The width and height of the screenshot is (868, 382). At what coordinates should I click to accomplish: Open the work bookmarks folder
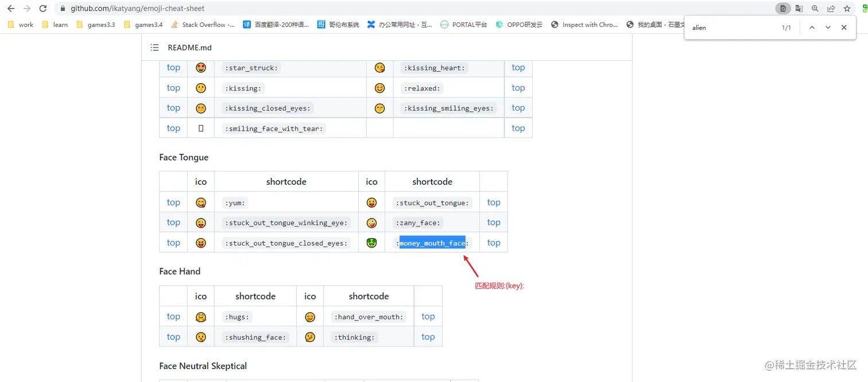pos(21,25)
